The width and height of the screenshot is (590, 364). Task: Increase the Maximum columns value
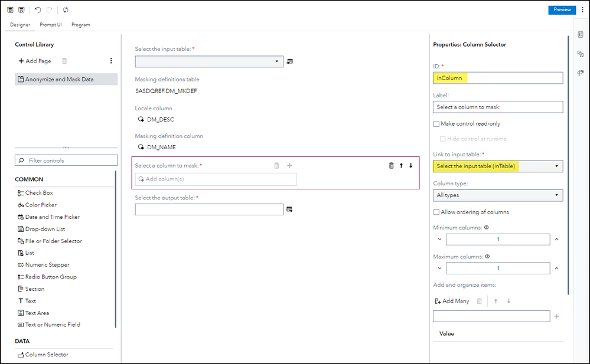(x=557, y=268)
